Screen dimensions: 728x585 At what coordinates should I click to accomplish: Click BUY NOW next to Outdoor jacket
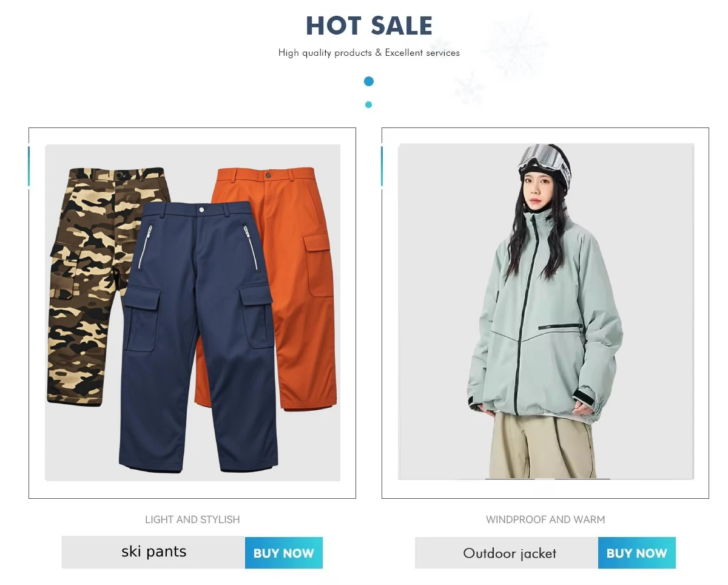636,553
